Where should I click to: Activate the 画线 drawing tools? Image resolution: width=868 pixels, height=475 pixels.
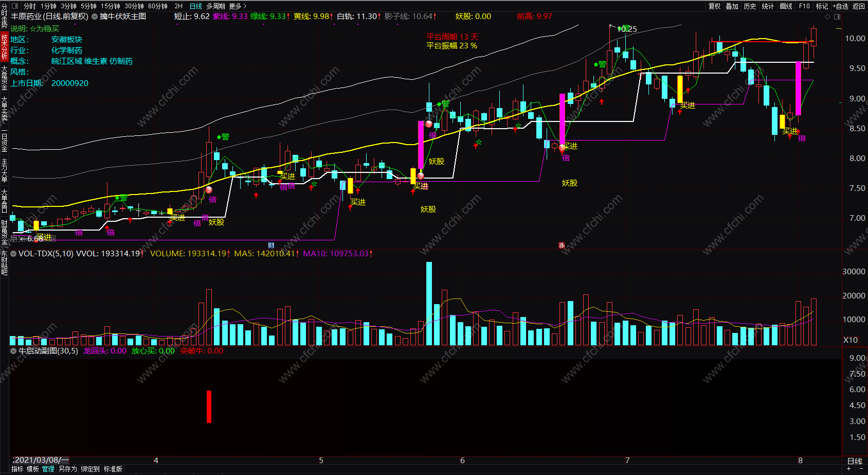click(x=786, y=6)
